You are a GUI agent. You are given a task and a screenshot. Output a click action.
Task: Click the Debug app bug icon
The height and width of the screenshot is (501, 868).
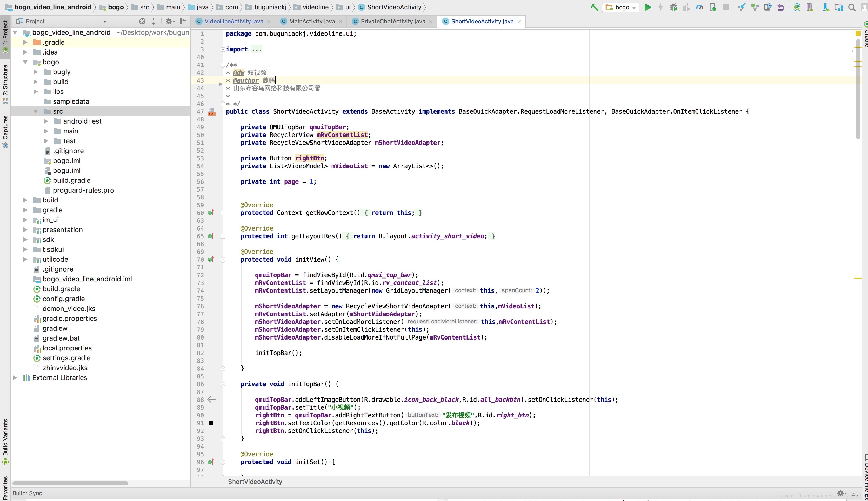pos(673,7)
